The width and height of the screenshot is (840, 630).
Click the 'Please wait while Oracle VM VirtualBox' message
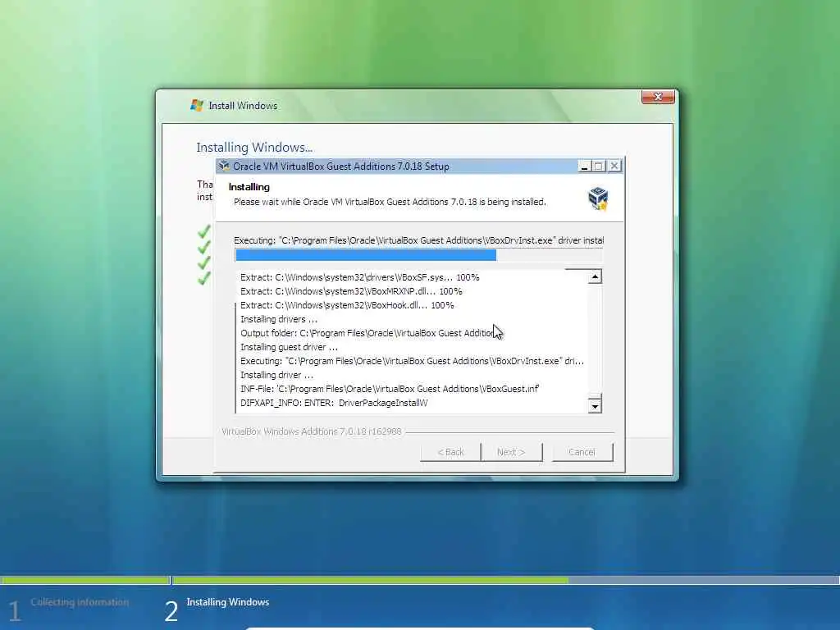390,202
